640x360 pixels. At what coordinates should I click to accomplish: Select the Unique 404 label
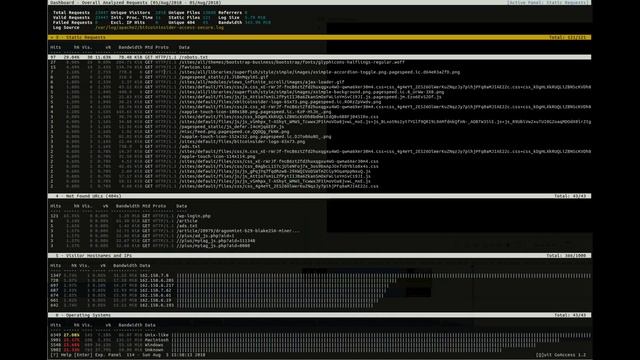click(x=182, y=22)
